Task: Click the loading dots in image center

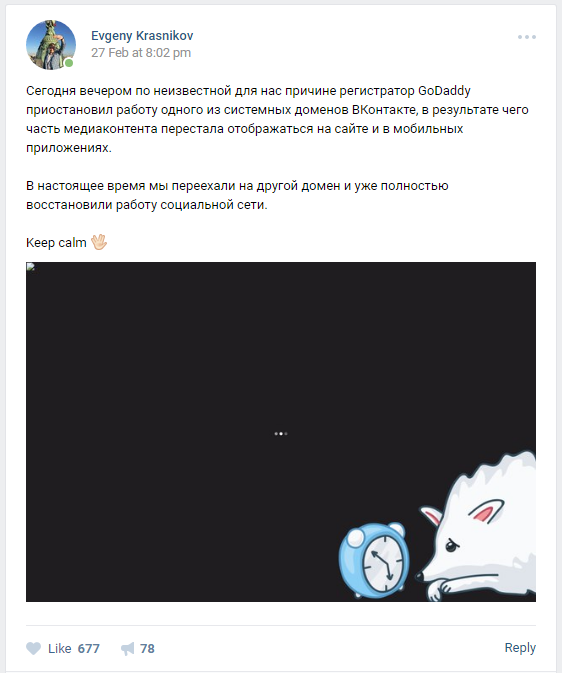Action: 281,434
